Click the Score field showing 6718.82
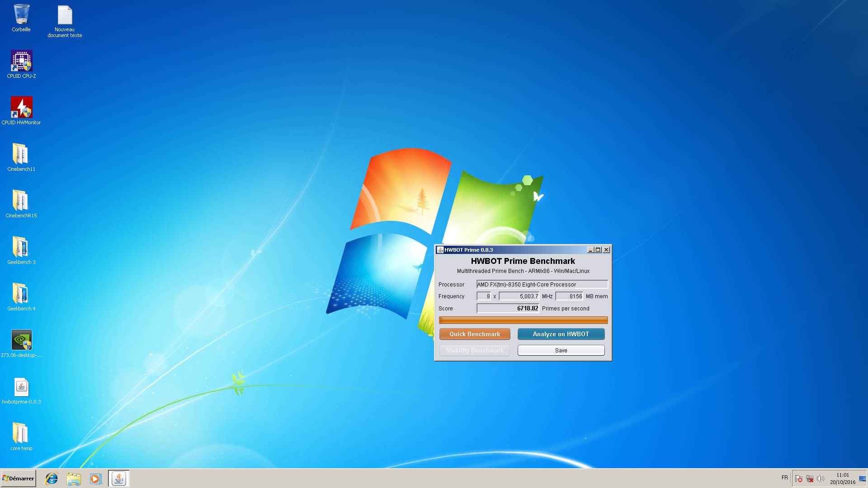The height and width of the screenshot is (488, 868). click(x=508, y=309)
